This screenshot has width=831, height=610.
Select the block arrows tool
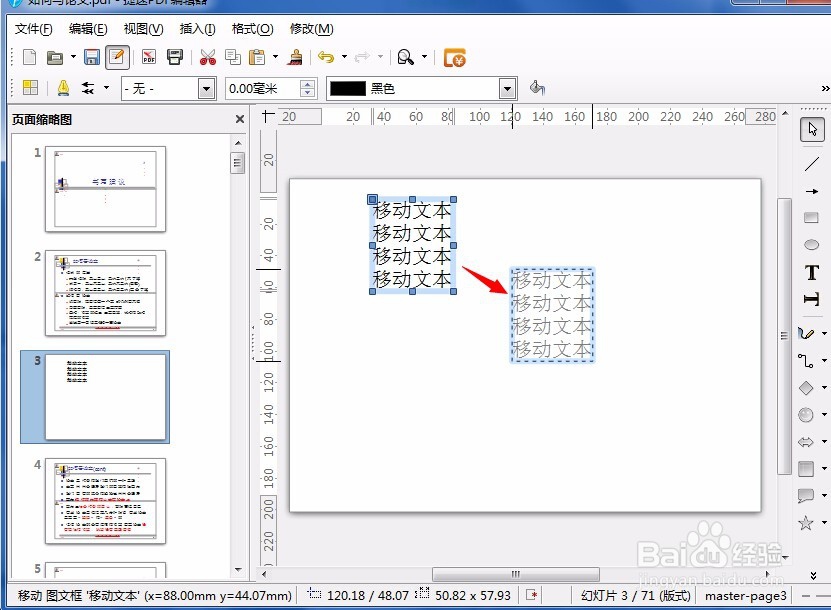[x=806, y=441]
